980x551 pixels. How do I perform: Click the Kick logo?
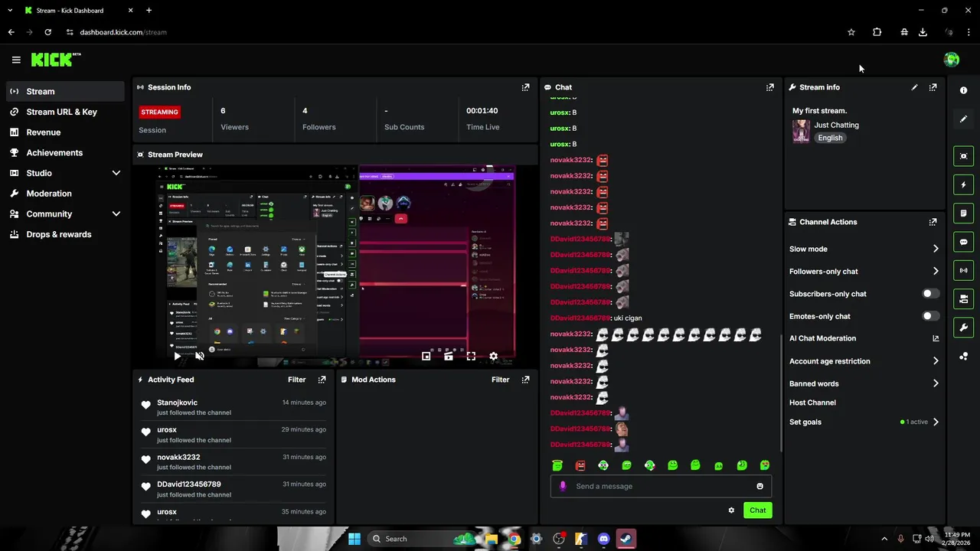(x=56, y=60)
